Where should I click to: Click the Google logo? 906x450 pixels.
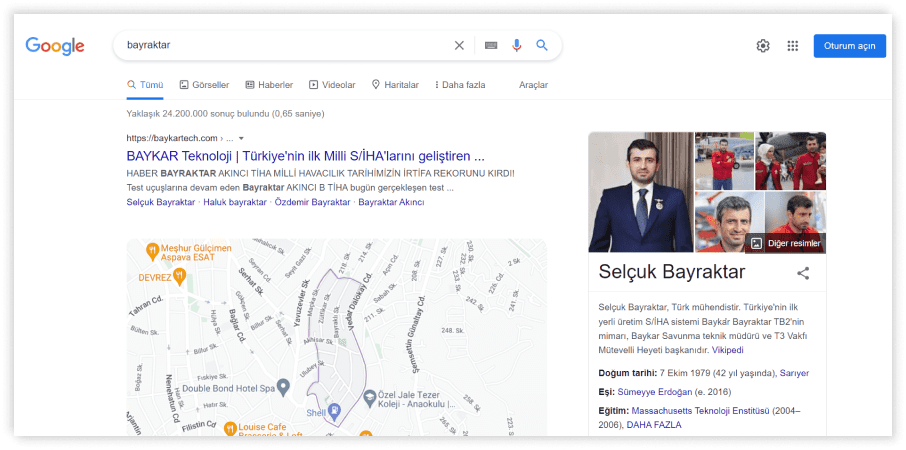55,45
